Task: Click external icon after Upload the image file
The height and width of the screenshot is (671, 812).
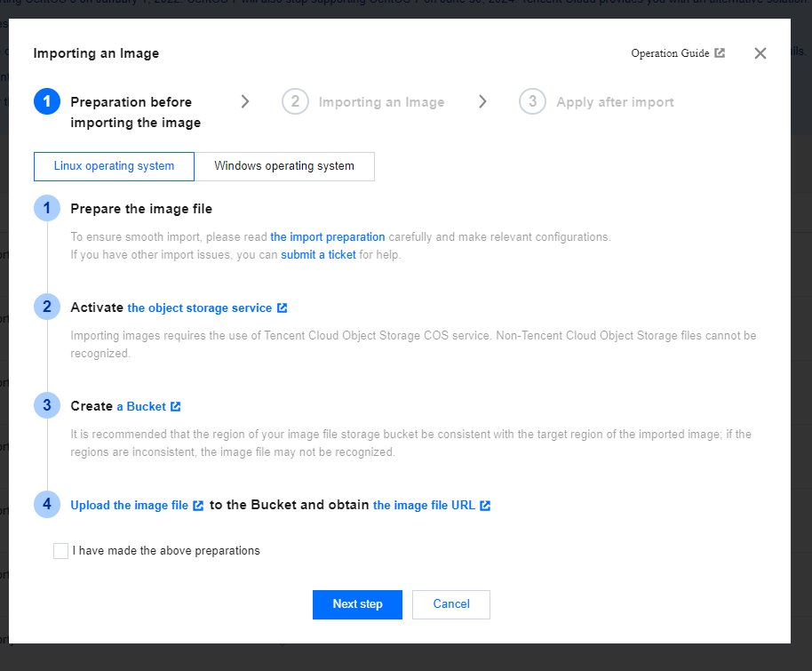Action: [198, 506]
